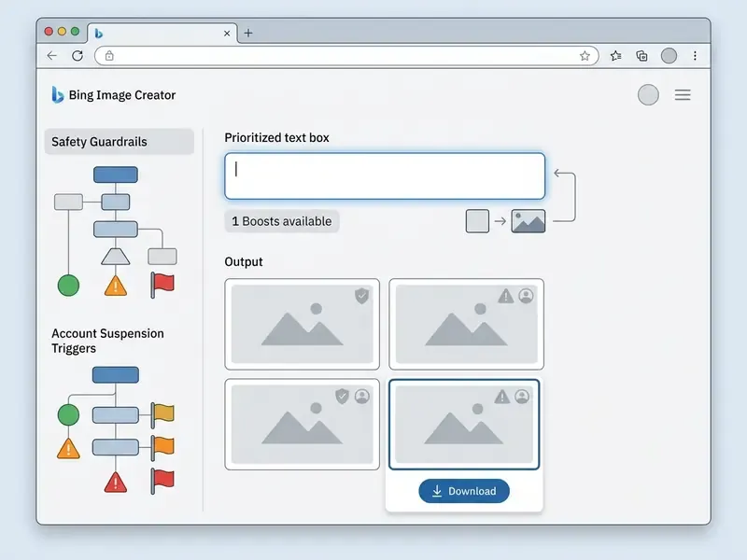Click the Prioritized text box label

coord(276,137)
